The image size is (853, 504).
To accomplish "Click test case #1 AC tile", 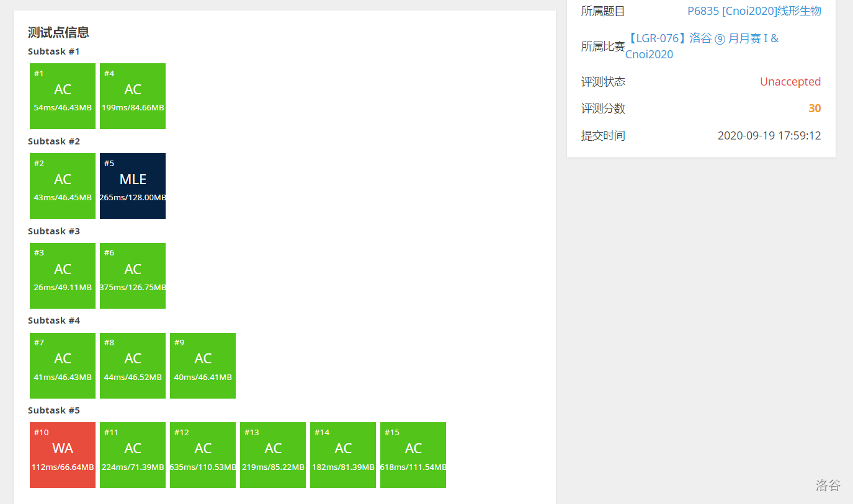I will click(x=63, y=96).
